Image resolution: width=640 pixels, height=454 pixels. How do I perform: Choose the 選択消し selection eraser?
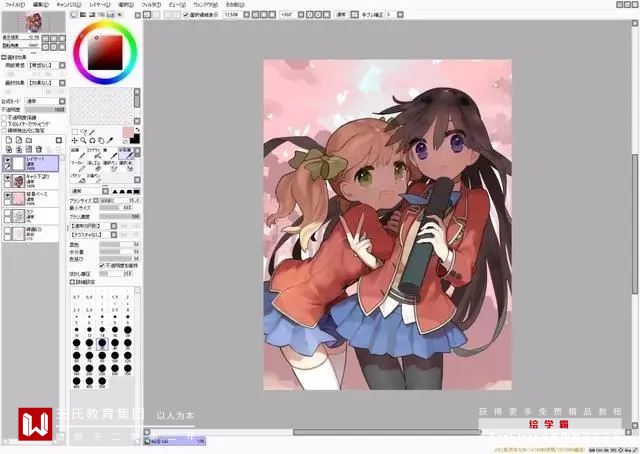(x=125, y=166)
